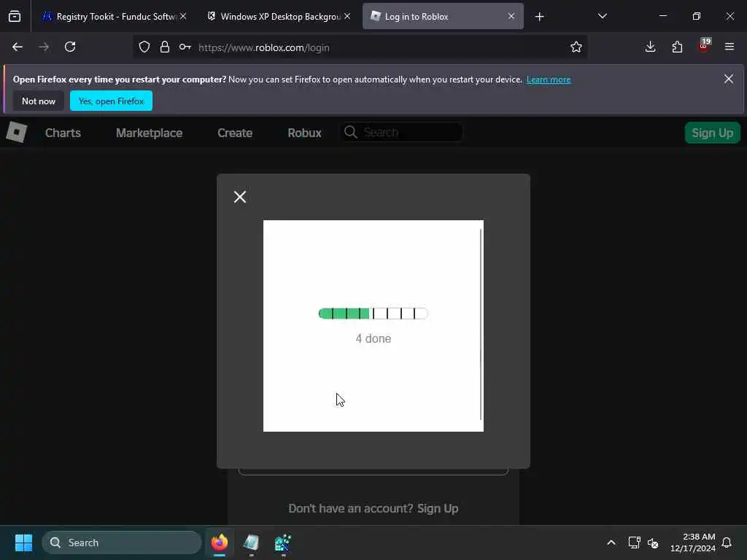747x560 pixels.
Task: Open the notepad-like app in taskbar
Action: coord(251,542)
